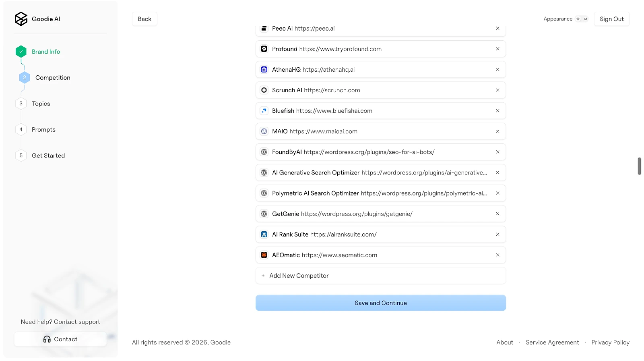Delete the GetGenie competitor

click(x=497, y=214)
